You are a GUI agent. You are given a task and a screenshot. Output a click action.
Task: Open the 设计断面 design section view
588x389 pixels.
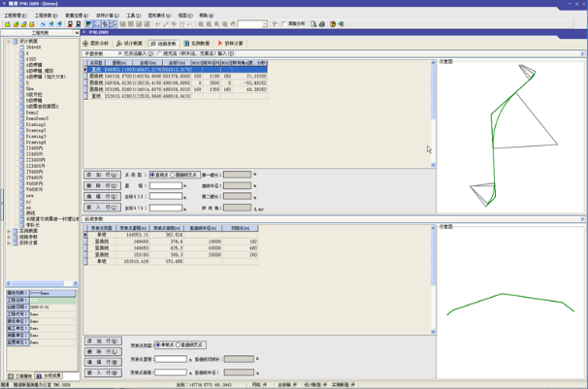tap(130, 44)
